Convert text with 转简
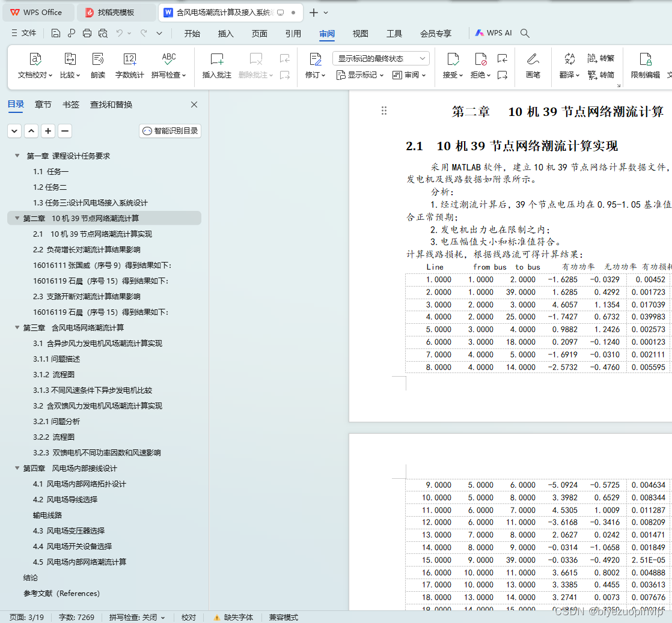The width and height of the screenshot is (672, 623). pos(601,75)
